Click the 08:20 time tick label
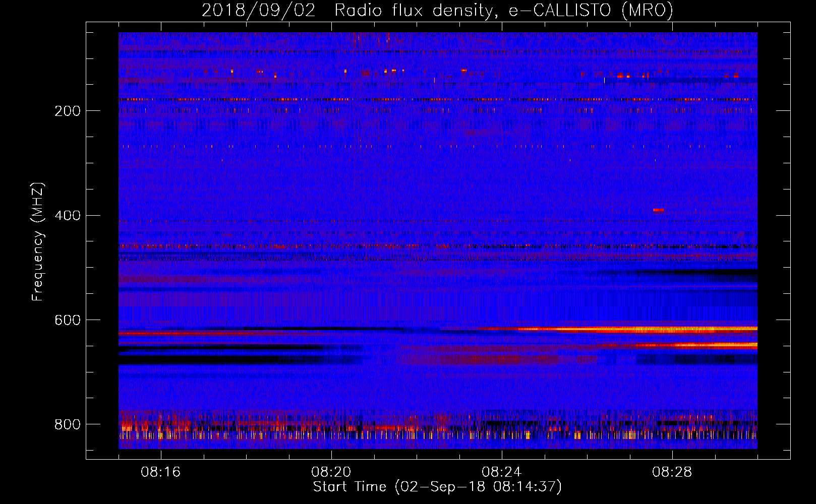Viewport: 816px width, 504px height. [x=331, y=472]
